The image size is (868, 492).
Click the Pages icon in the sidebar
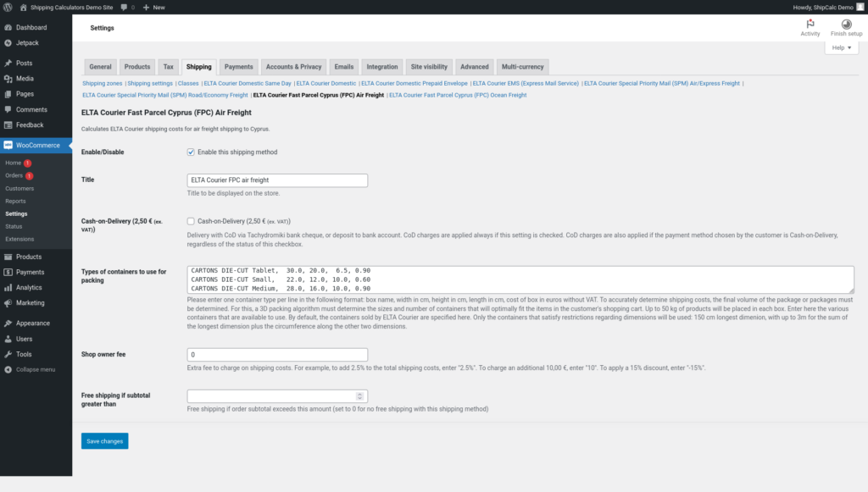click(8, 94)
